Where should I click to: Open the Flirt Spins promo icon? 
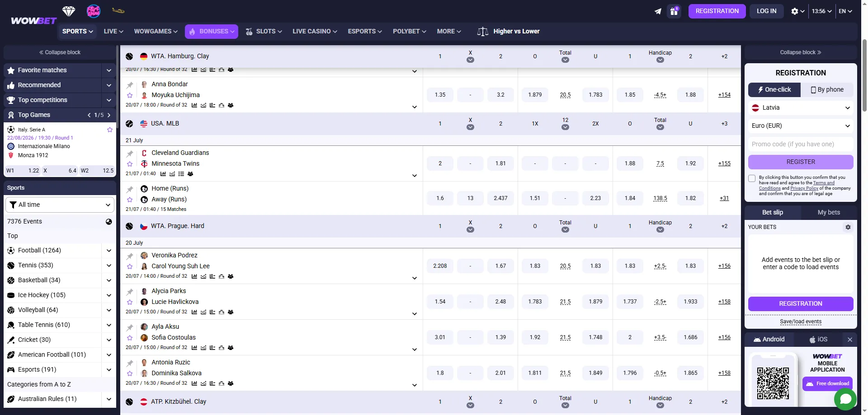click(94, 11)
